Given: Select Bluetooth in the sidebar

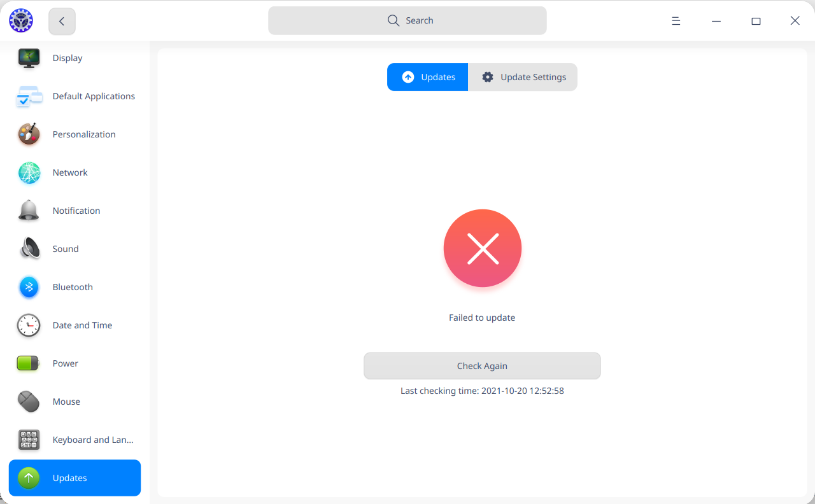Looking at the screenshot, I should click(x=74, y=287).
